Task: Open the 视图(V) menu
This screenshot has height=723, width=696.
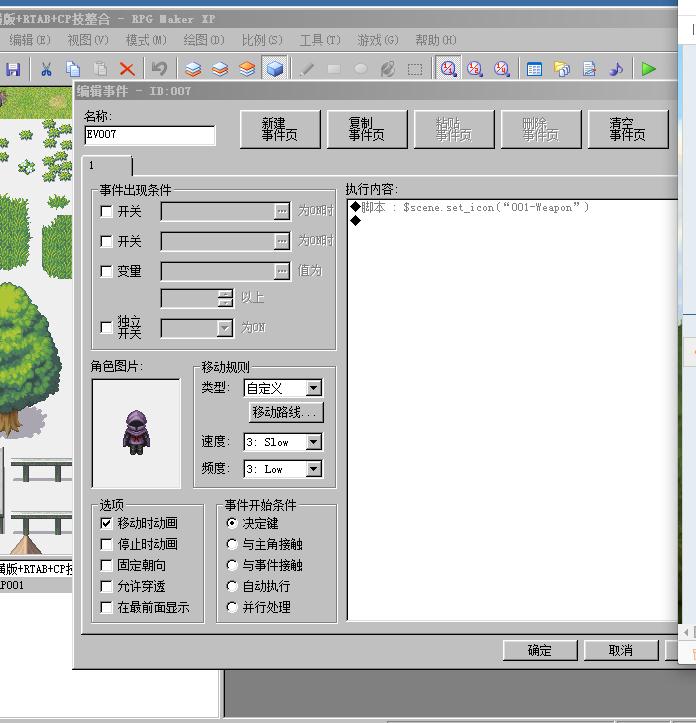Action: click(x=88, y=40)
